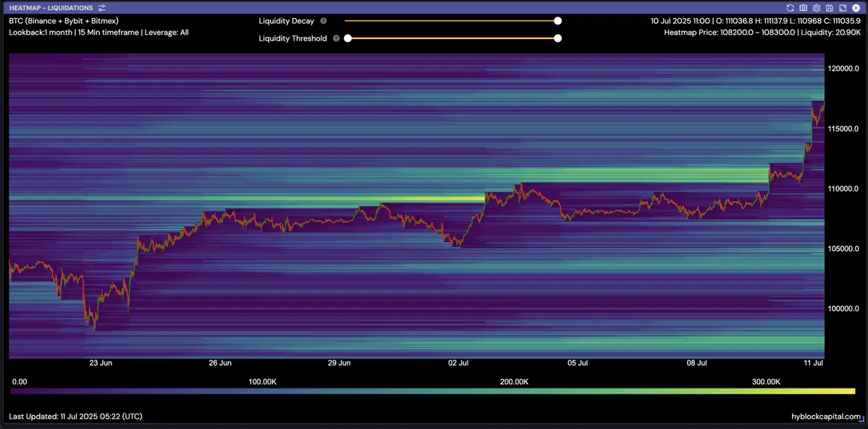
Task: Close the heatmap widget with X
Action: click(856, 8)
